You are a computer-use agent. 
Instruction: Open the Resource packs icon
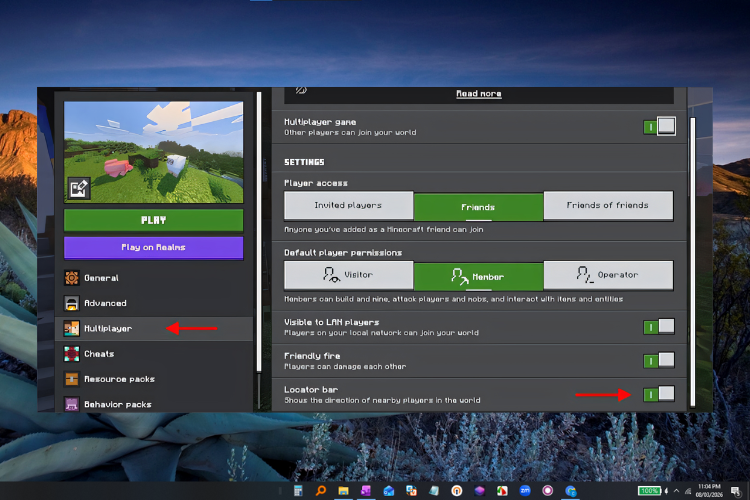pyautogui.click(x=72, y=379)
